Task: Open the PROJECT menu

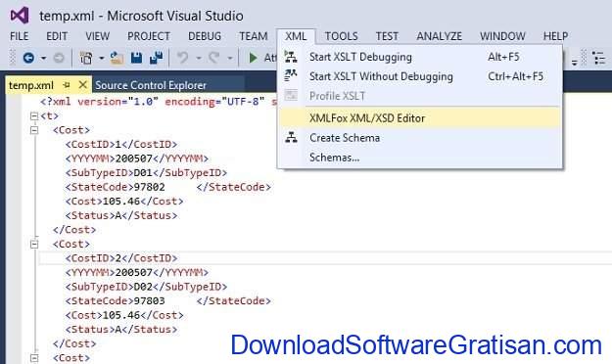Action: pyautogui.click(x=149, y=36)
